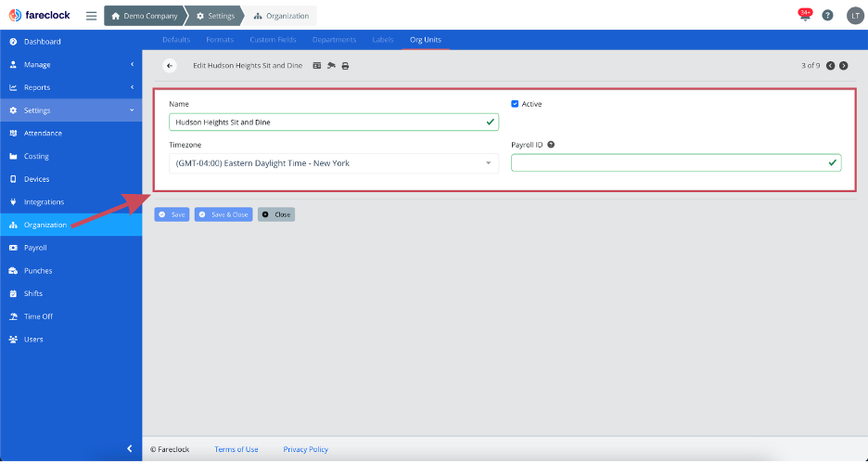868x464 pixels.
Task: Click the Dashboard sidebar icon
Action: 13,42
